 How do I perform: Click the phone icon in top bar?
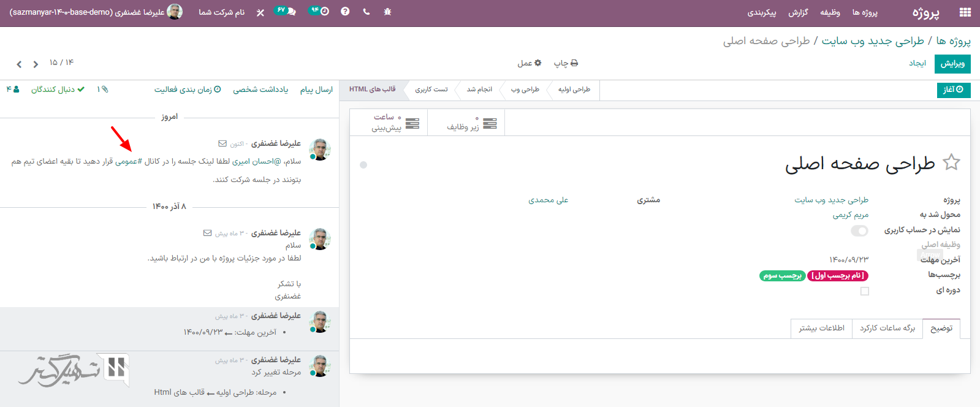point(367,12)
